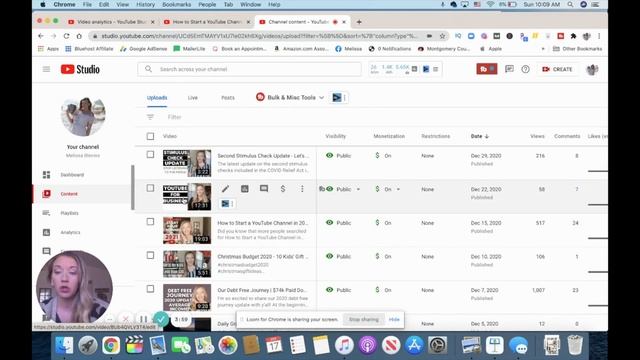Click the red TubeBuddy button in header

coord(487,69)
